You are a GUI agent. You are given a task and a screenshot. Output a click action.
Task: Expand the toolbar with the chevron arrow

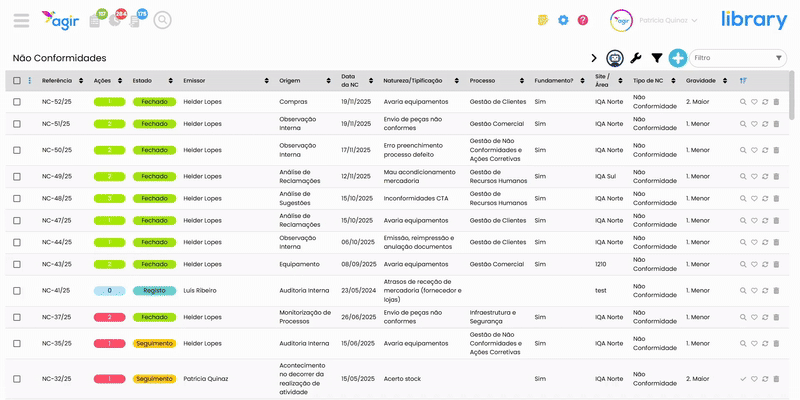pos(594,58)
